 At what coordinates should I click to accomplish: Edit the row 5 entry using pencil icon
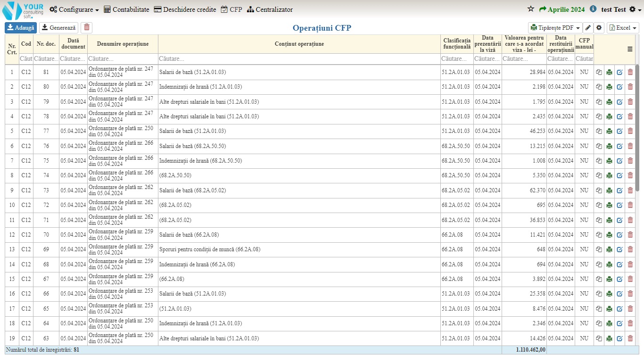click(619, 131)
